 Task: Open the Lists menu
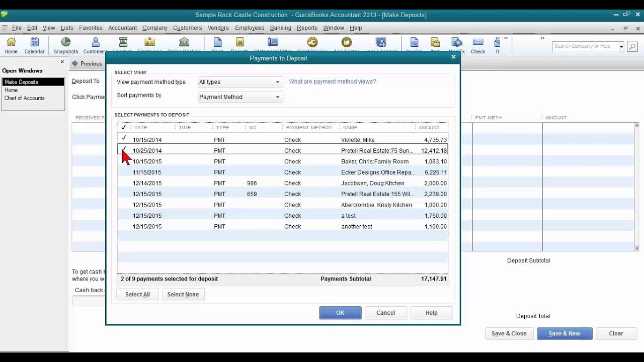click(x=67, y=28)
